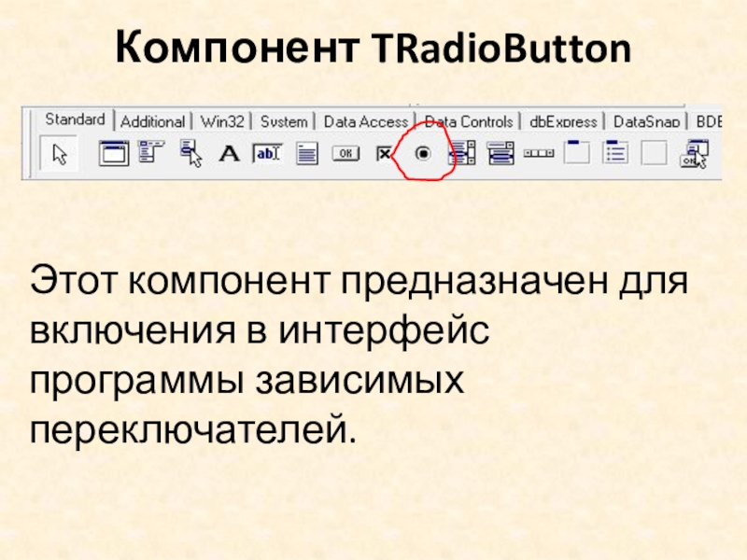747x560 pixels.
Task: Open the Data Access palette tab
Action: (x=366, y=122)
